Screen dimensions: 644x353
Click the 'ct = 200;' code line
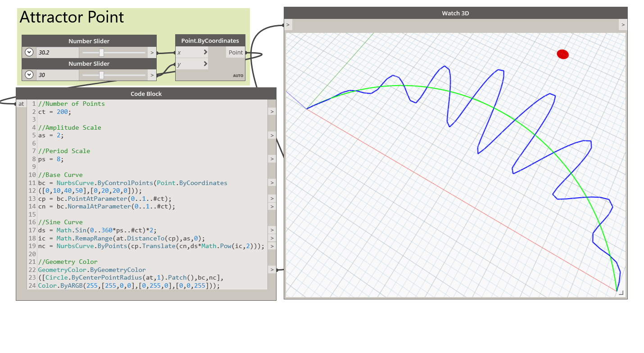point(55,112)
